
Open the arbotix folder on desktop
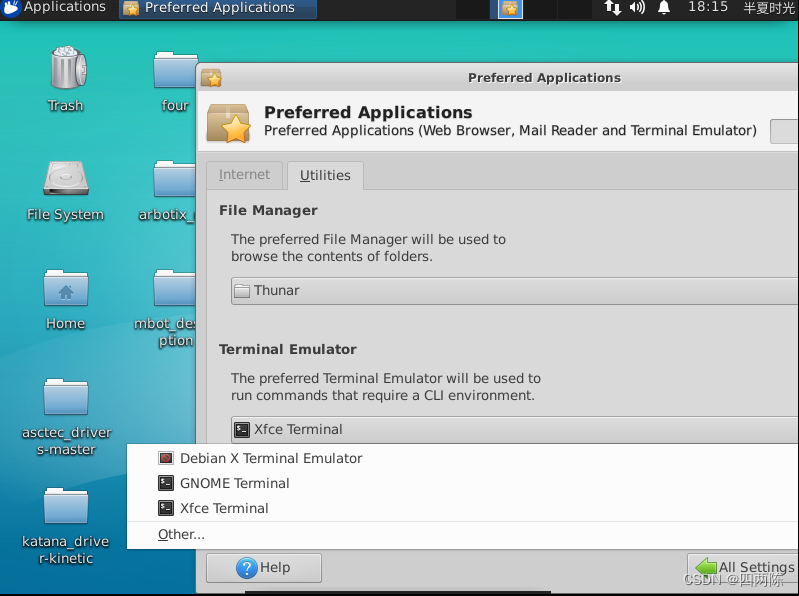(x=174, y=179)
